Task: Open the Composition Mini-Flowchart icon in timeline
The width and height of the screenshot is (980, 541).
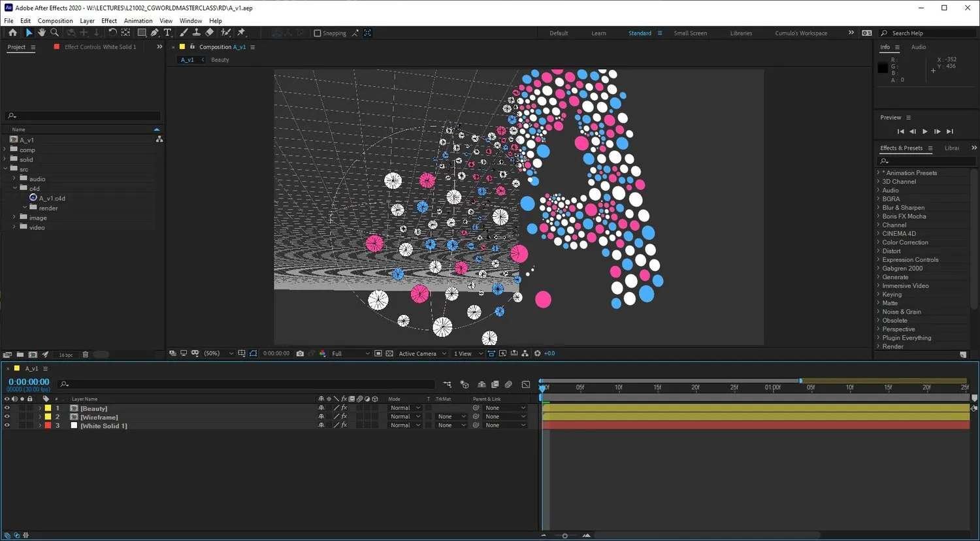Action: [448, 384]
